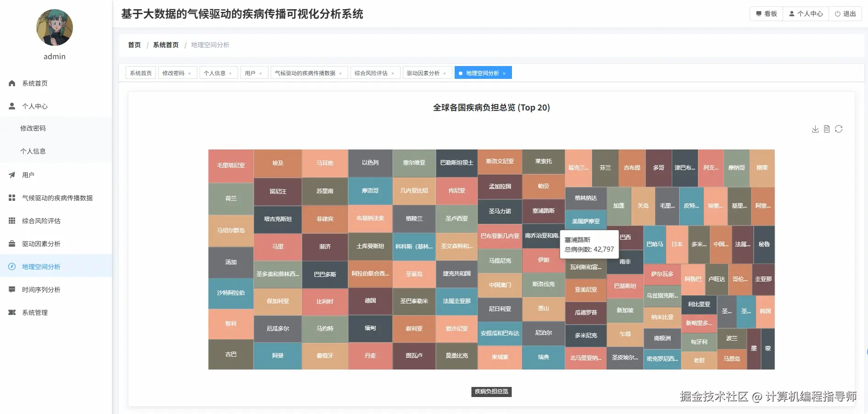Click the home icon beside 系统首页 in sidebar

[12, 83]
